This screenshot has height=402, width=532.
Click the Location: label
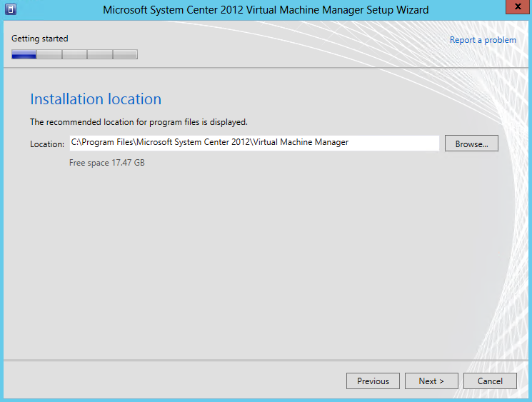click(x=47, y=144)
